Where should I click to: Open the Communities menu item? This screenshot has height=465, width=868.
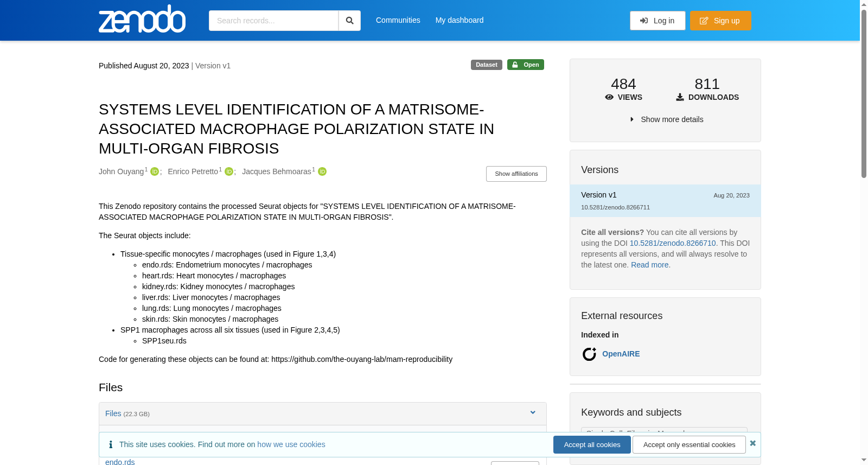(x=398, y=20)
